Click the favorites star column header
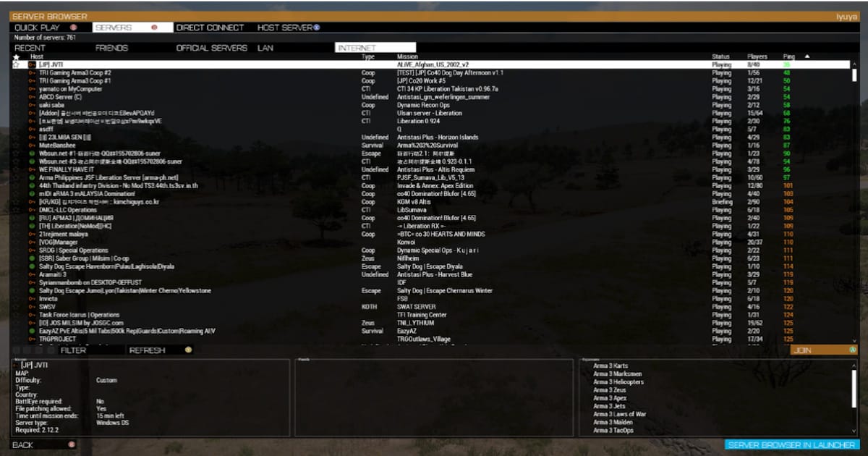The image size is (868, 456). coord(16,56)
